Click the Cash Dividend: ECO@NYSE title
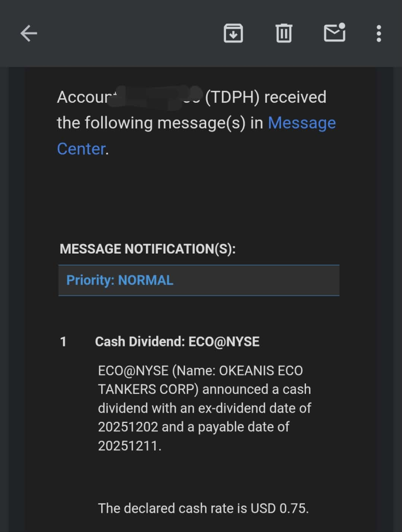This screenshot has height=532, width=402. (177, 342)
